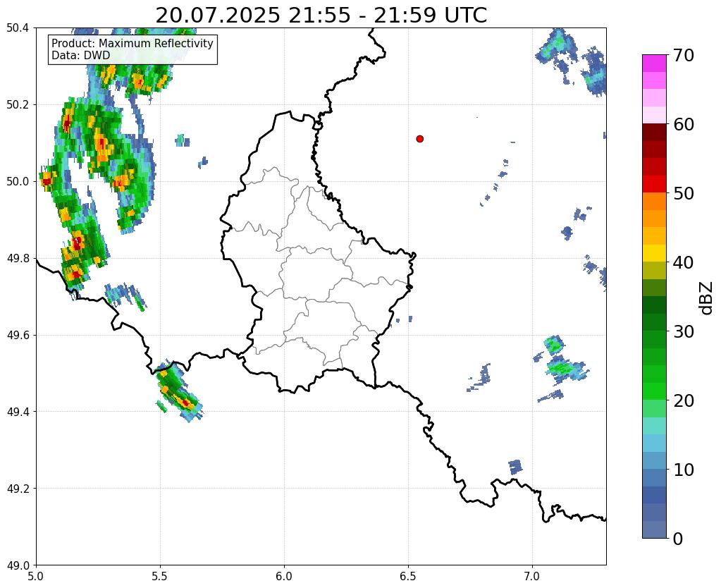Click the dBZ colorbar axis title
Image resolution: width=721 pixels, height=588 pixels.
pyautogui.click(x=707, y=298)
